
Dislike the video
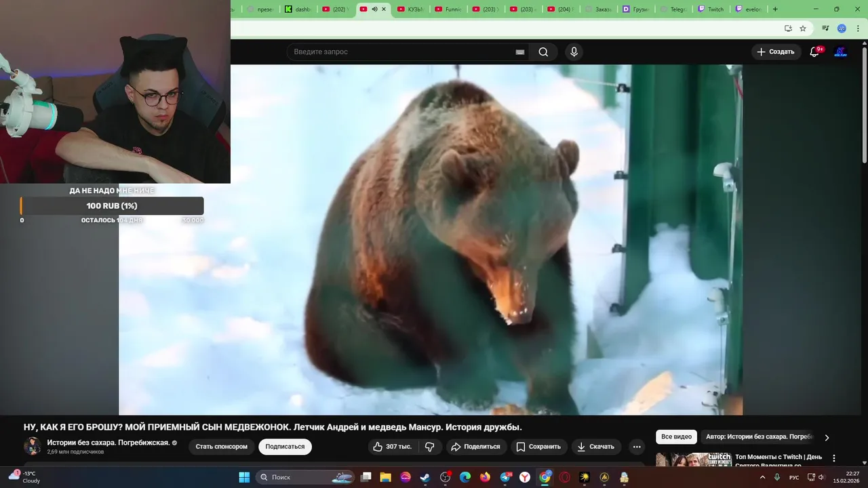click(x=429, y=447)
